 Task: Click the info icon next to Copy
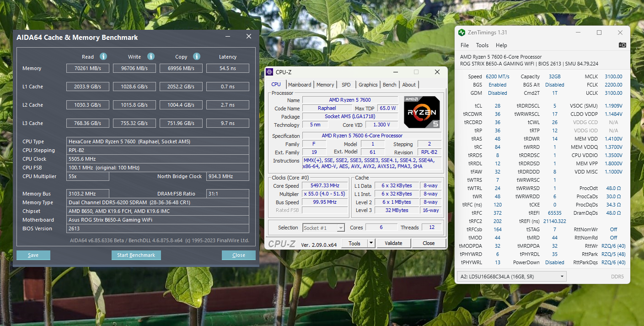(x=197, y=56)
